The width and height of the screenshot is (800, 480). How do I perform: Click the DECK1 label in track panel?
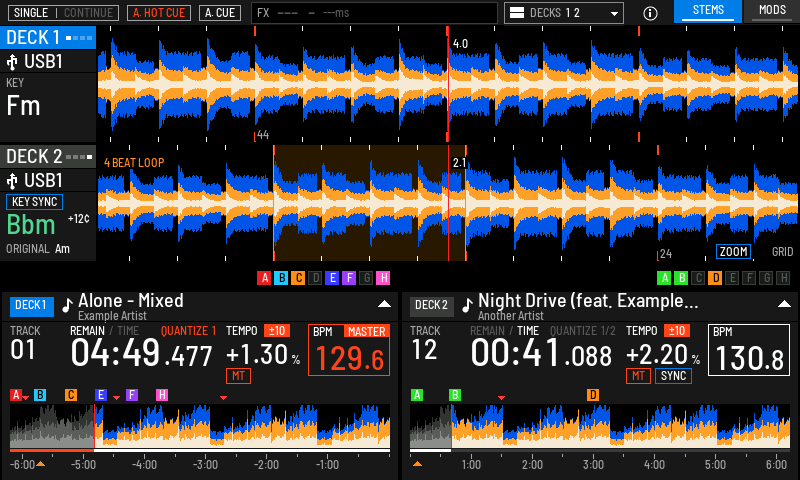tap(32, 306)
